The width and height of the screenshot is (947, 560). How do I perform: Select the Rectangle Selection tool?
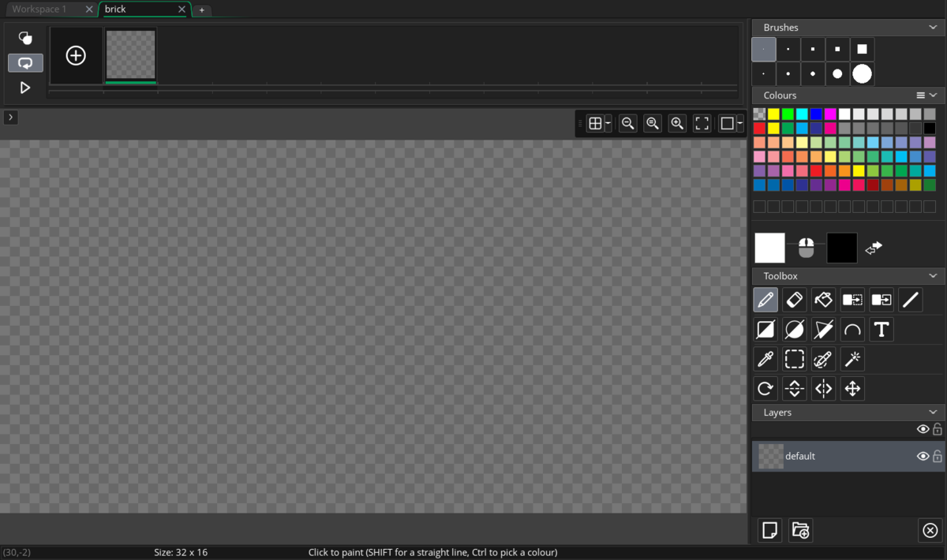click(x=795, y=359)
